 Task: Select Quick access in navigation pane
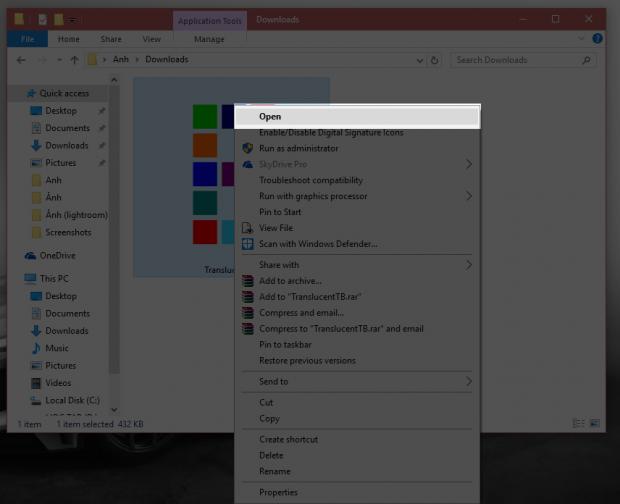click(64, 93)
